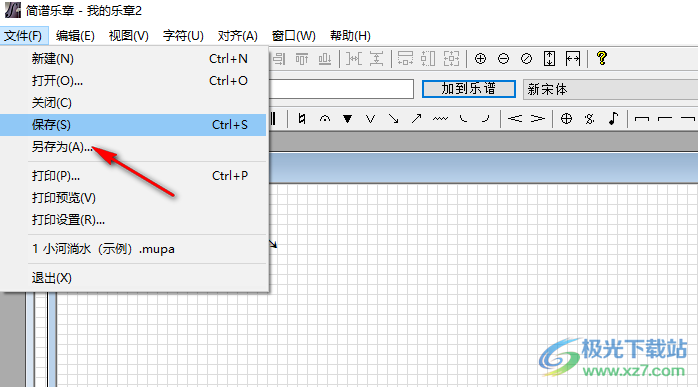
Task: Click the 加到乐谱 button
Action: pyautogui.click(x=469, y=89)
